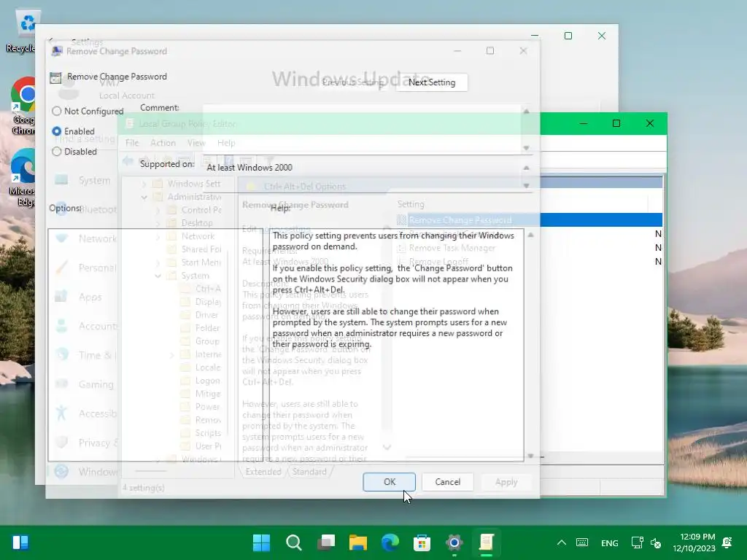Click Supported on box scroll up arrow
Image resolution: width=747 pixels, height=560 pixels.
(x=527, y=168)
